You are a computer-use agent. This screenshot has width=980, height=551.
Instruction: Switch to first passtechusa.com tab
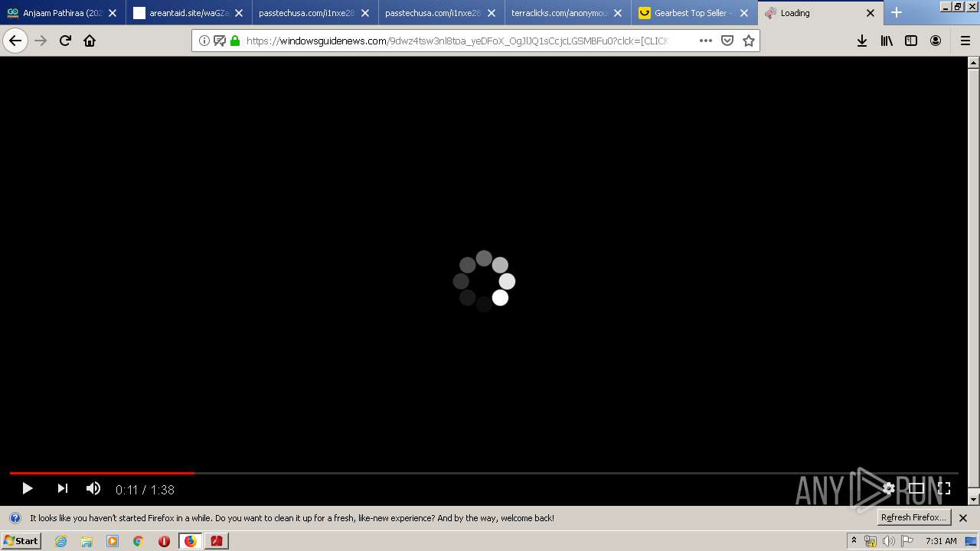315,13
